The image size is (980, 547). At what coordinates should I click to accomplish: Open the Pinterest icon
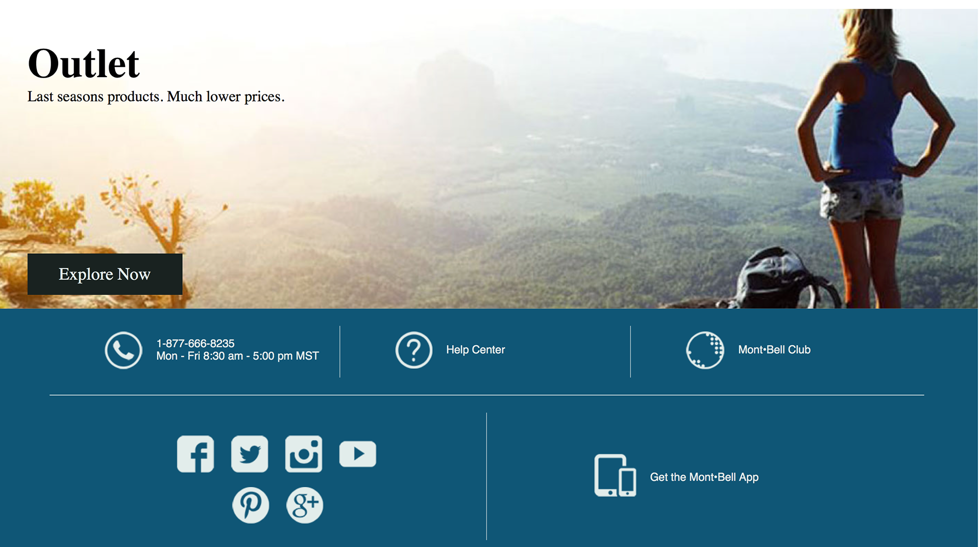point(251,505)
